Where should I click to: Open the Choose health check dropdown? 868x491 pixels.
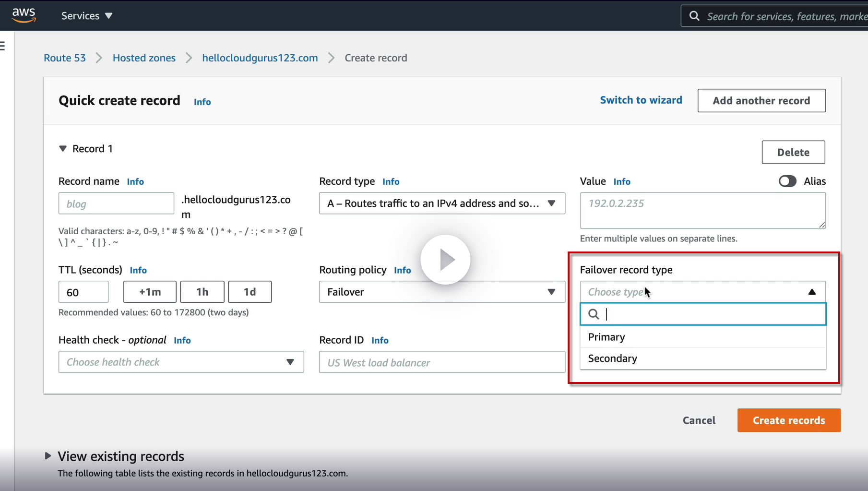coord(181,362)
